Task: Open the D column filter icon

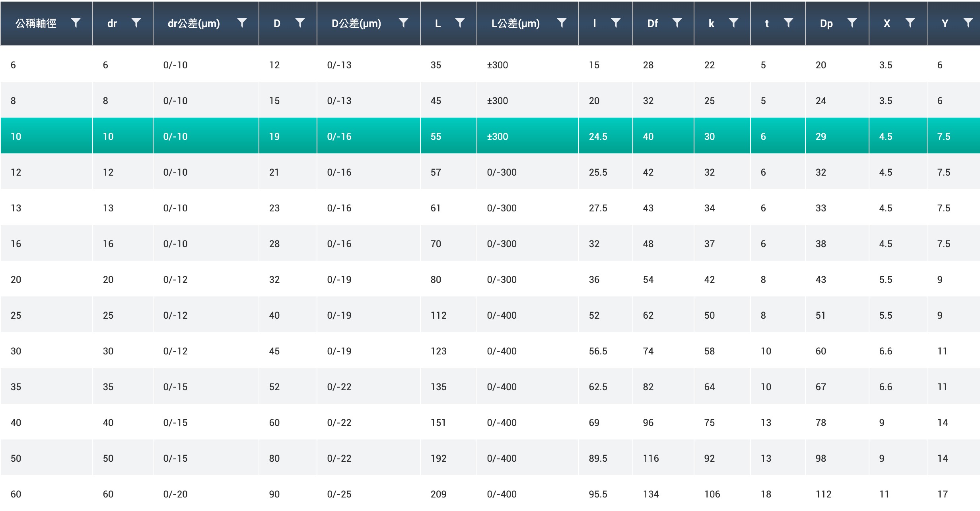Action: (300, 23)
